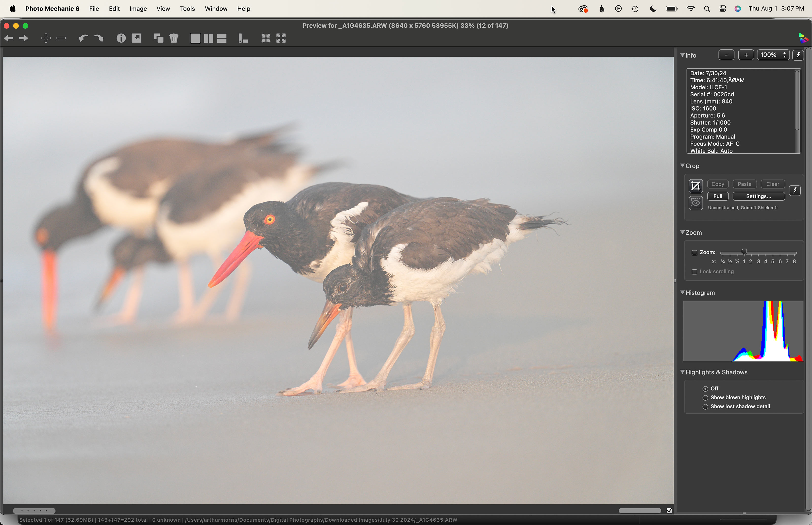Click the crop tool icon

pos(696,186)
